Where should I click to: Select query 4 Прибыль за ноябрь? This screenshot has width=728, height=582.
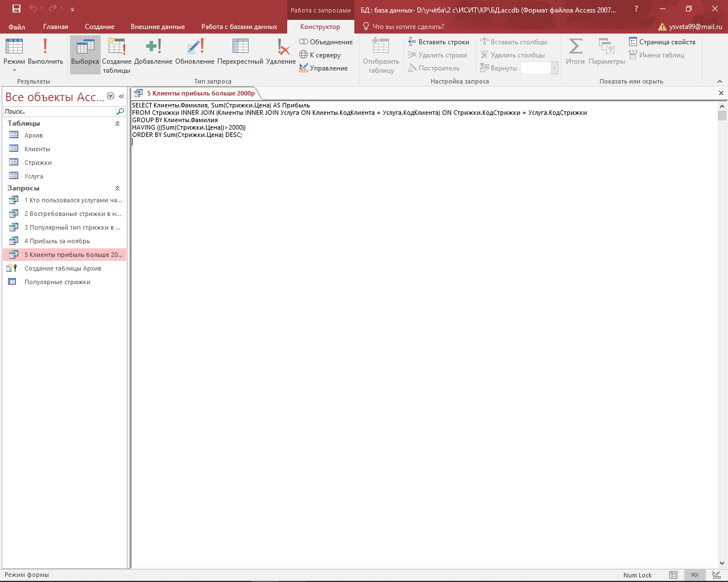(64, 241)
